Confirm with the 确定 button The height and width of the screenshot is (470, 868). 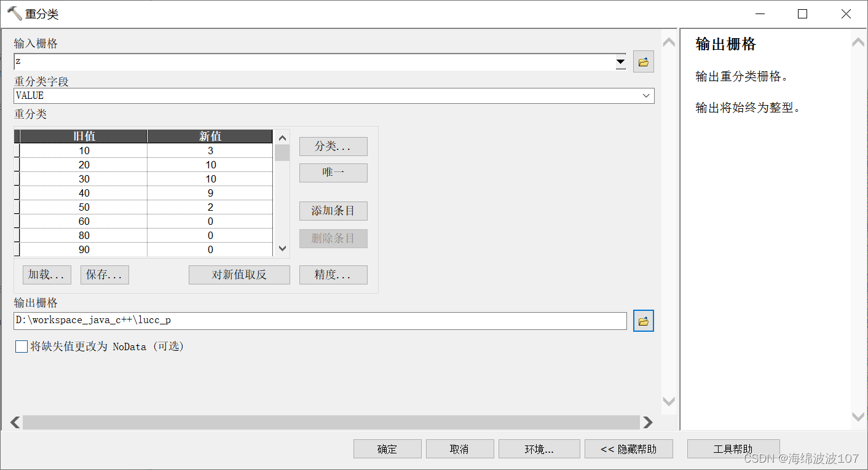click(387, 449)
